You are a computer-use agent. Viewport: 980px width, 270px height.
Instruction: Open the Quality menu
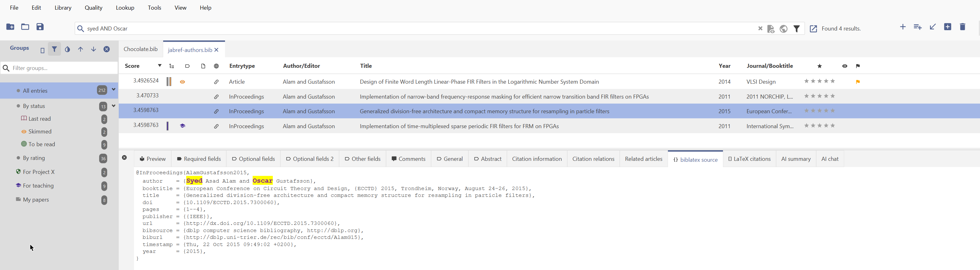pos(94,7)
